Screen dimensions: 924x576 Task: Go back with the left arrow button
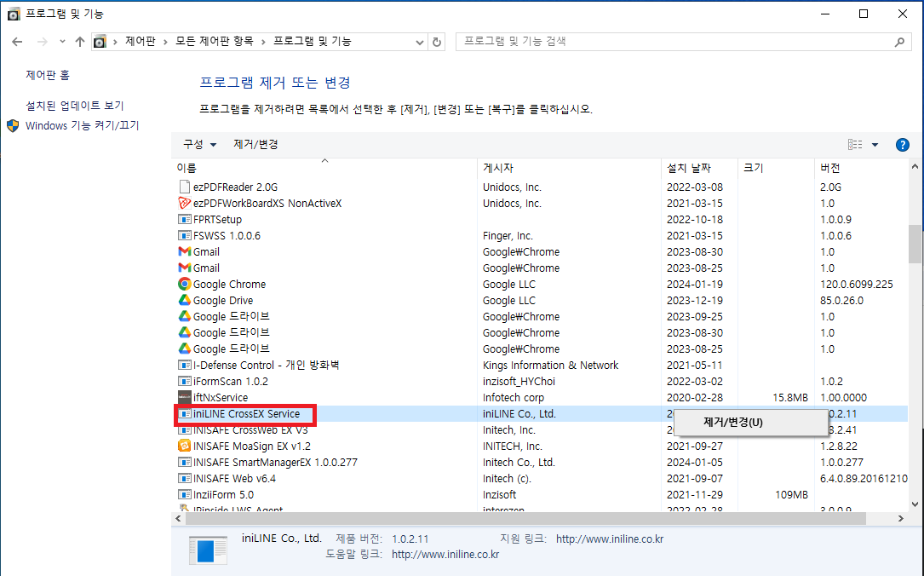click(x=17, y=41)
